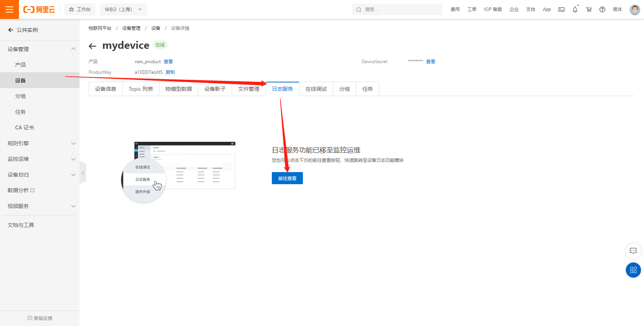Viewport: 644px width, 326px height.
Task: Click the 前往查看 button
Action: point(287,178)
